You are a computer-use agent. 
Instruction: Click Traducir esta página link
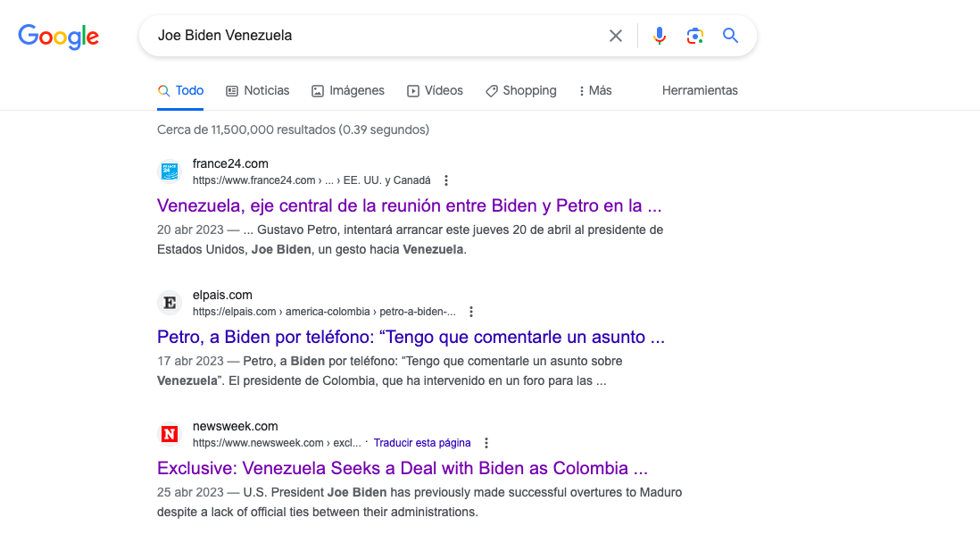(x=422, y=443)
